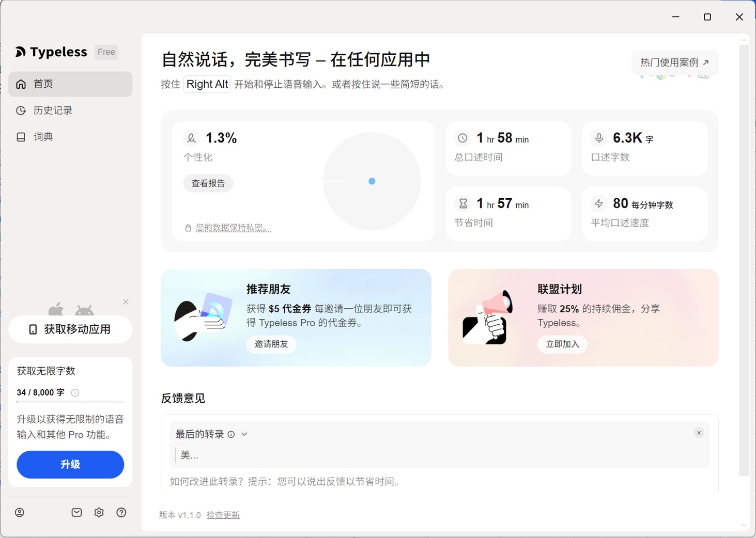Join the affiliate program via 立即加入
Image resolution: width=756 pixels, height=538 pixels.
562,344
